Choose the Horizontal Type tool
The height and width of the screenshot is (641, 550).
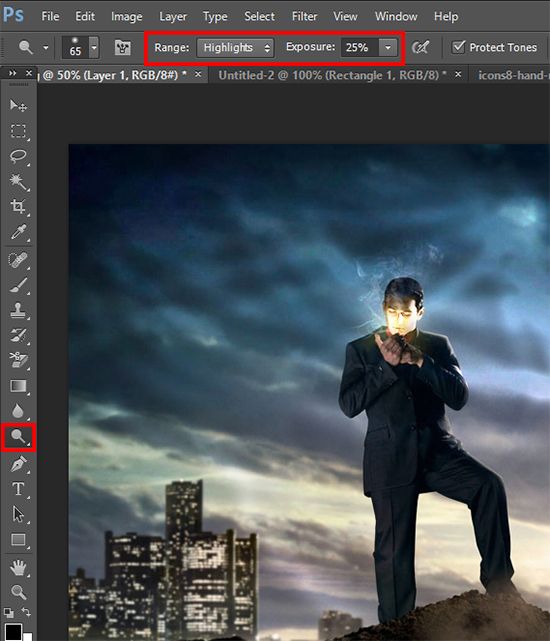(18, 489)
